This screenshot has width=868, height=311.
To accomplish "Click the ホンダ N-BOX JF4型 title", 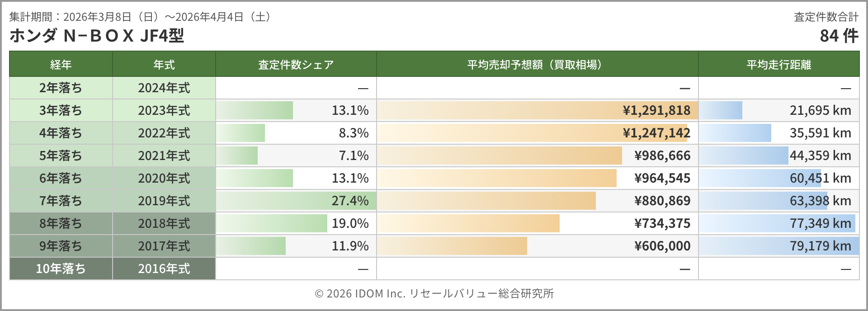I will pos(97,36).
